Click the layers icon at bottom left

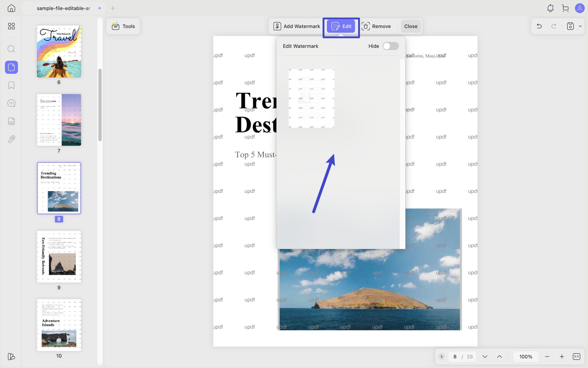click(11, 356)
